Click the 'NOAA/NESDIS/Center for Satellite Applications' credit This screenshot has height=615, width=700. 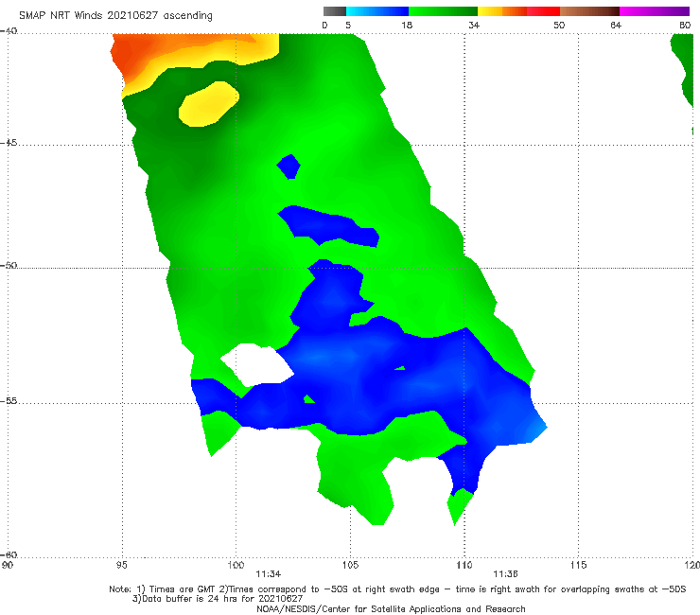tap(391, 608)
